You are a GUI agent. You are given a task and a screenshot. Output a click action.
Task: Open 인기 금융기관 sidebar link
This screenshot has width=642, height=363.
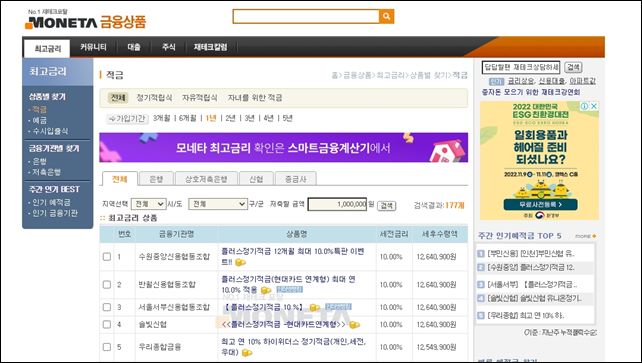[55, 213]
